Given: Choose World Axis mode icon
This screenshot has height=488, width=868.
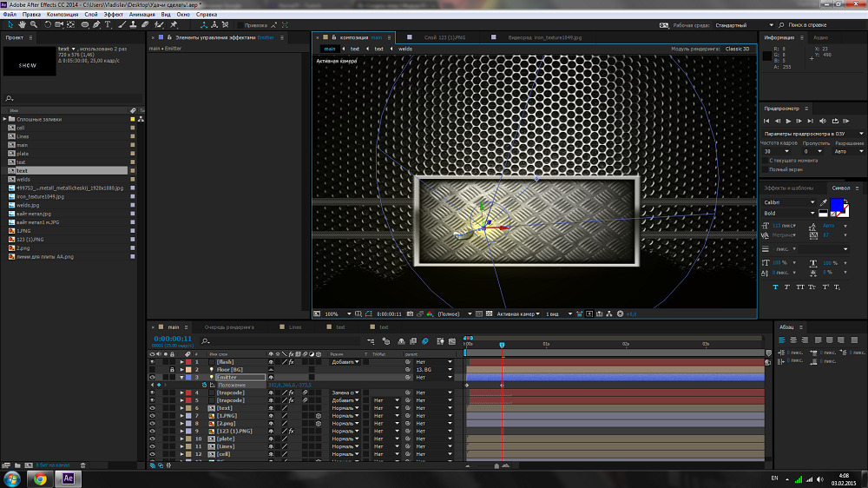Looking at the screenshot, I should click(214, 25).
